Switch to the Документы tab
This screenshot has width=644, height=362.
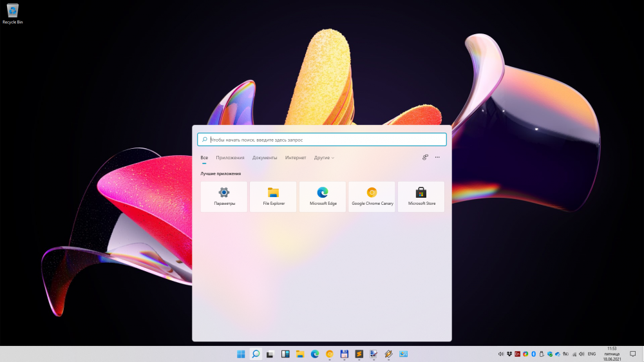pos(265,158)
